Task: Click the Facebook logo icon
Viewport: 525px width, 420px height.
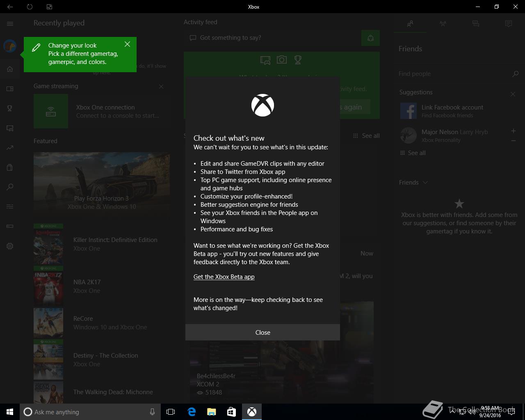Action: [408, 111]
